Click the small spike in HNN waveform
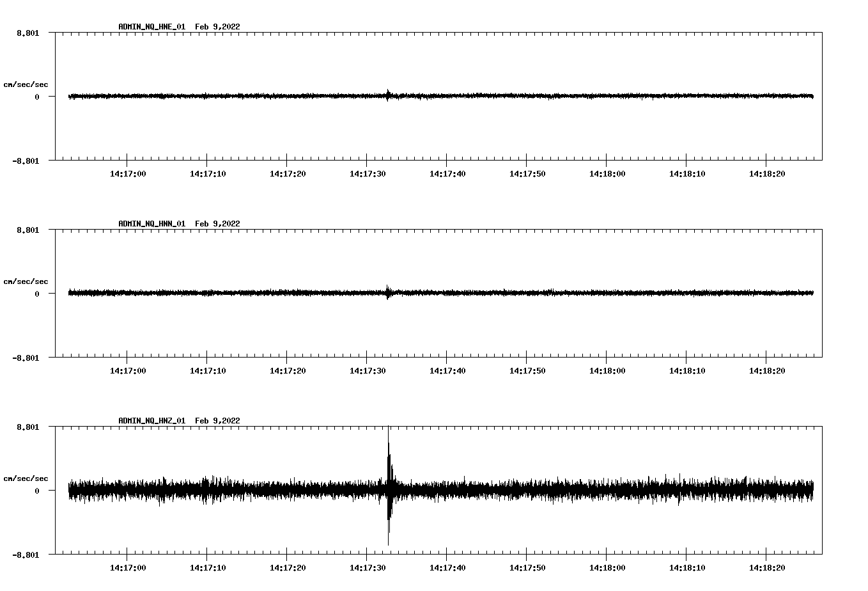The height and width of the screenshot is (591, 868). pyautogui.click(x=388, y=292)
